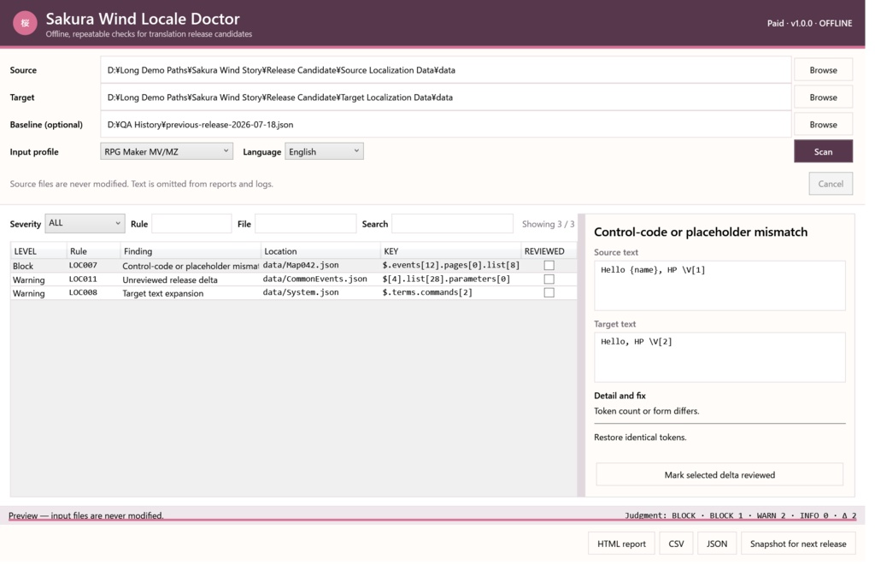Image resolution: width=875 pixels, height=588 pixels.
Task: Export the HTML report
Action: (x=621, y=544)
